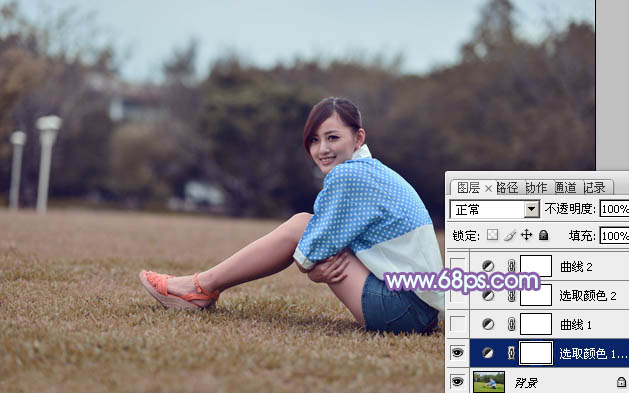Show the 曲线 2 layer visibility
The width and height of the screenshot is (629, 393).
click(x=457, y=266)
